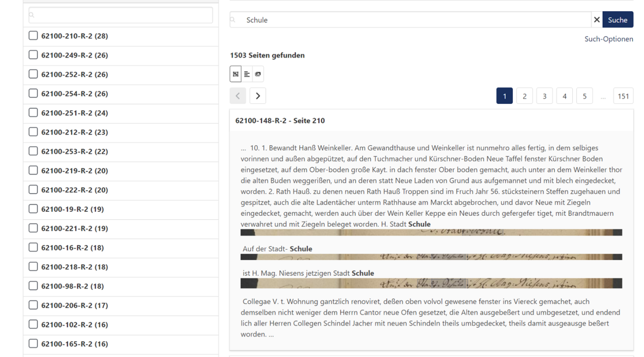
Task: Expand the Such-Optionen panel
Action: click(608, 39)
